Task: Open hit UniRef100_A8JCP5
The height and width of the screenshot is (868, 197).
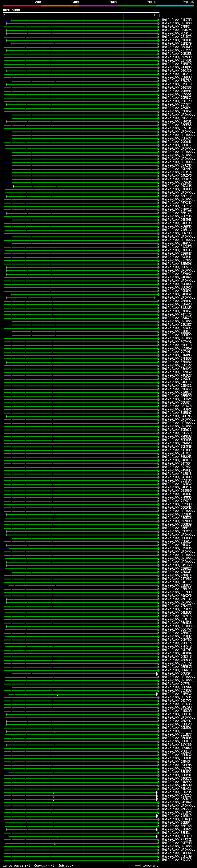Action: pyautogui.click(x=177, y=30)
